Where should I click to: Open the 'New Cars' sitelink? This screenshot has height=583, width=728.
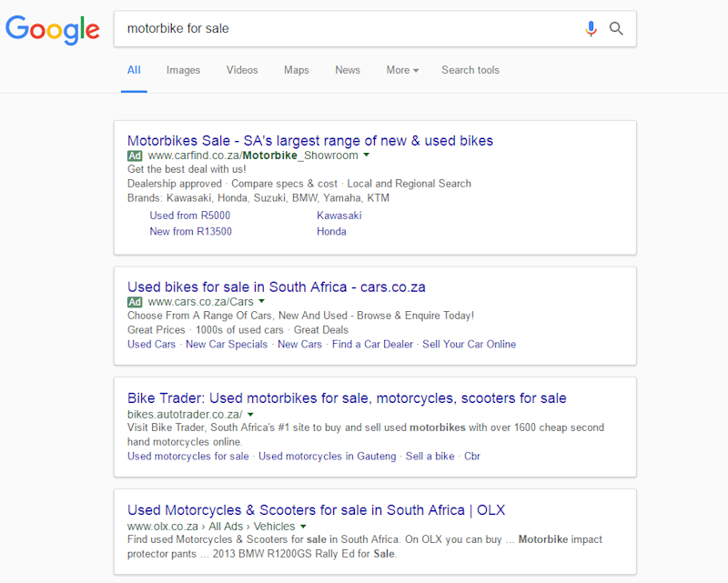pos(299,344)
